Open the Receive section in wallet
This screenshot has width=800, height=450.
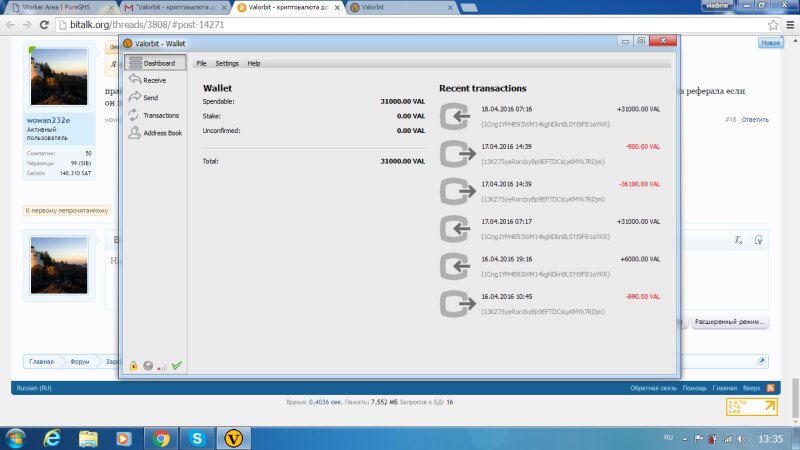(x=149, y=80)
